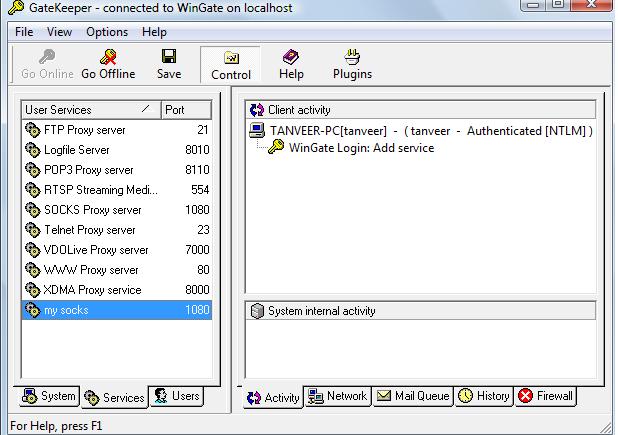Click port value 8000 of XDMA Proxy
Screen dimensions: 618x435
tap(197, 290)
